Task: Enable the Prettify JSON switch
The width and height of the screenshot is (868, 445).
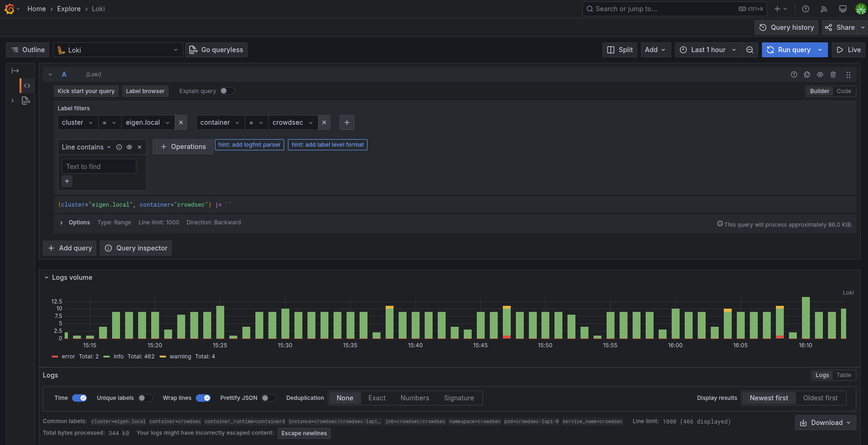Action: (x=269, y=398)
